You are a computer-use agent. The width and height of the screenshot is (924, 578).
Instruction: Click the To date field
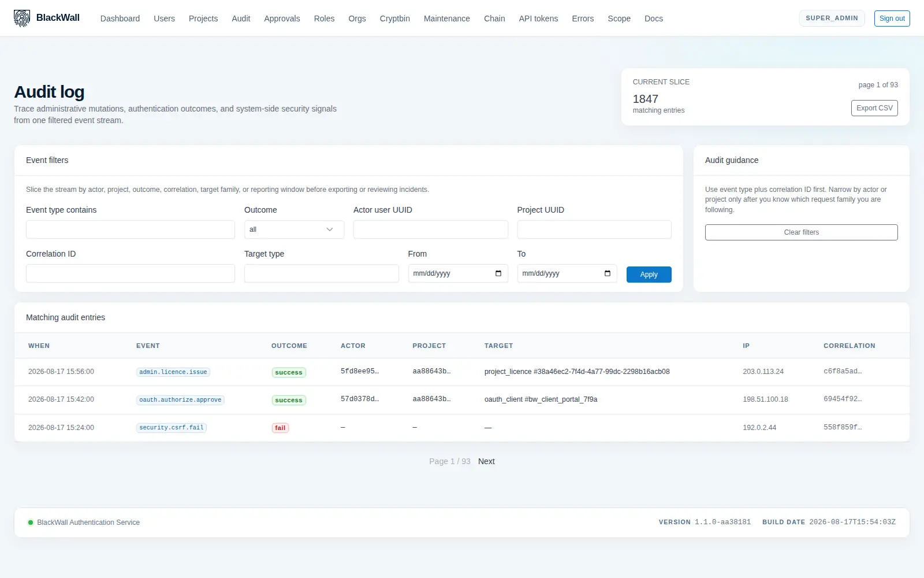tap(567, 273)
